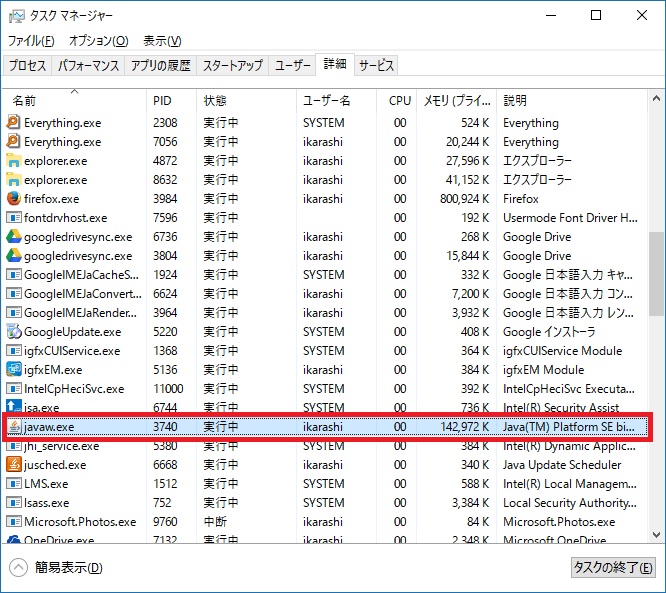Click the jusched.exe Java update icon
The width and height of the screenshot is (666, 593).
tap(14, 465)
